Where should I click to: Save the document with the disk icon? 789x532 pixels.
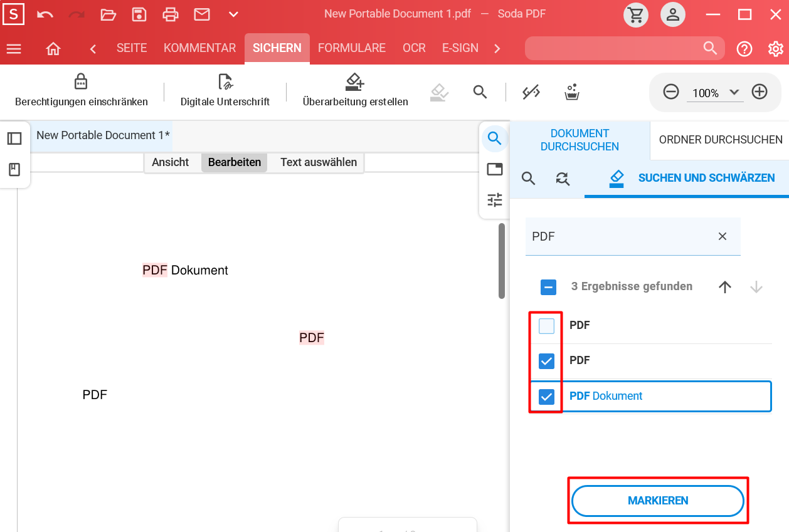(x=139, y=14)
